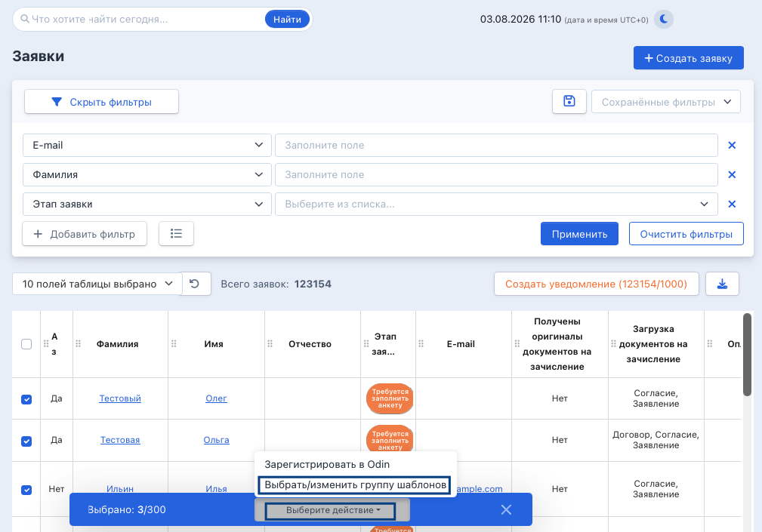
Task: Grab the E-mail column drag handle
Action: 421,343
